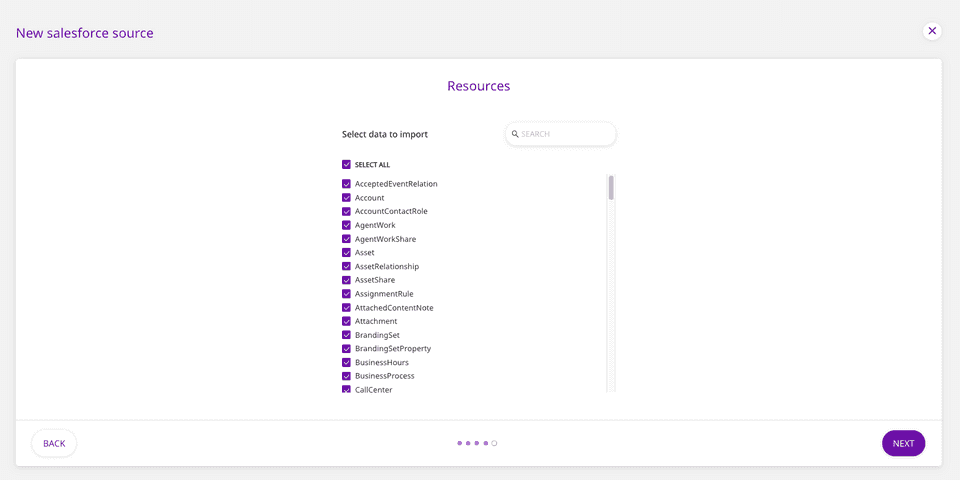Uncheck the AgentWork checkbox
The height and width of the screenshot is (480, 960).
point(346,225)
